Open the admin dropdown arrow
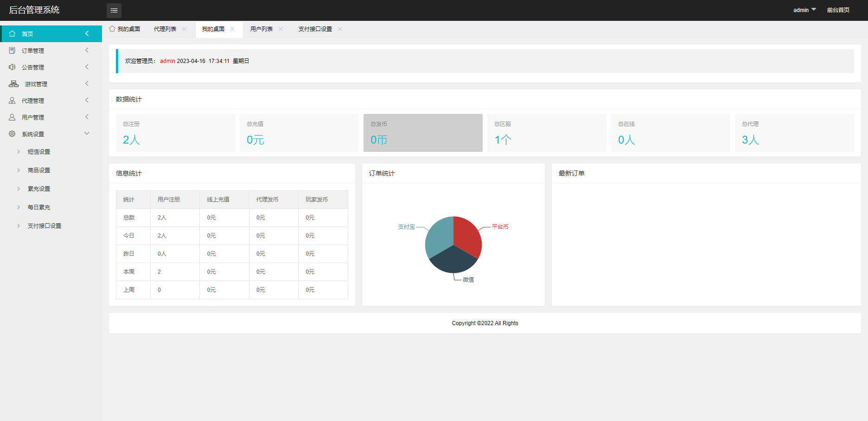The image size is (868, 421). [814, 10]
